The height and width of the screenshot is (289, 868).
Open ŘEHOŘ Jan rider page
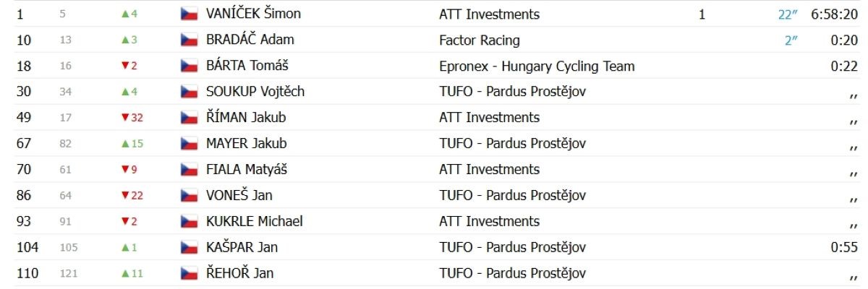point(239,274)
